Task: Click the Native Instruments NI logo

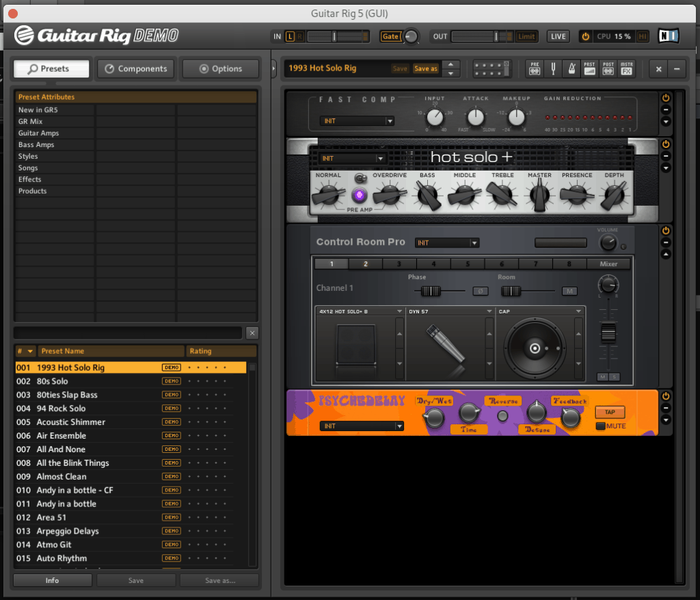Action: click(x=669, y=36)
